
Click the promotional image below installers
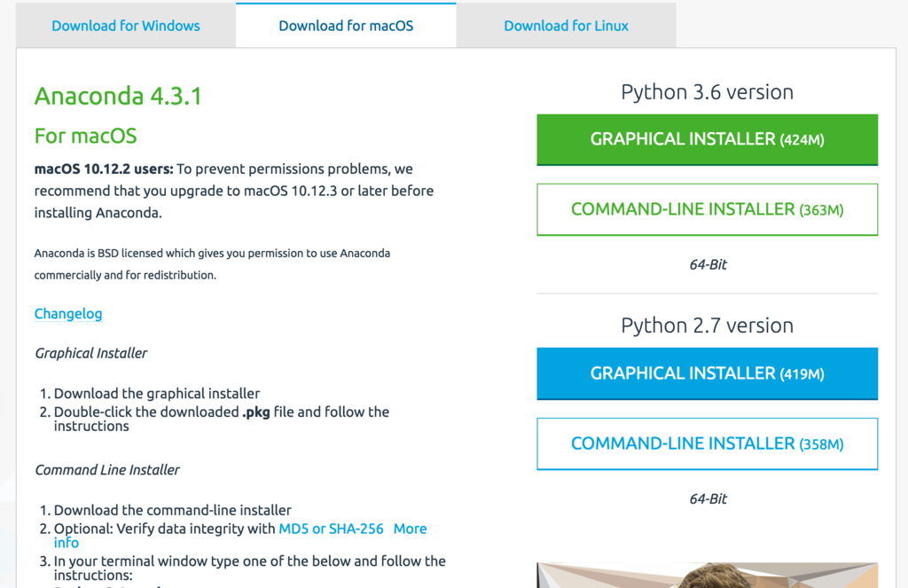707,575
